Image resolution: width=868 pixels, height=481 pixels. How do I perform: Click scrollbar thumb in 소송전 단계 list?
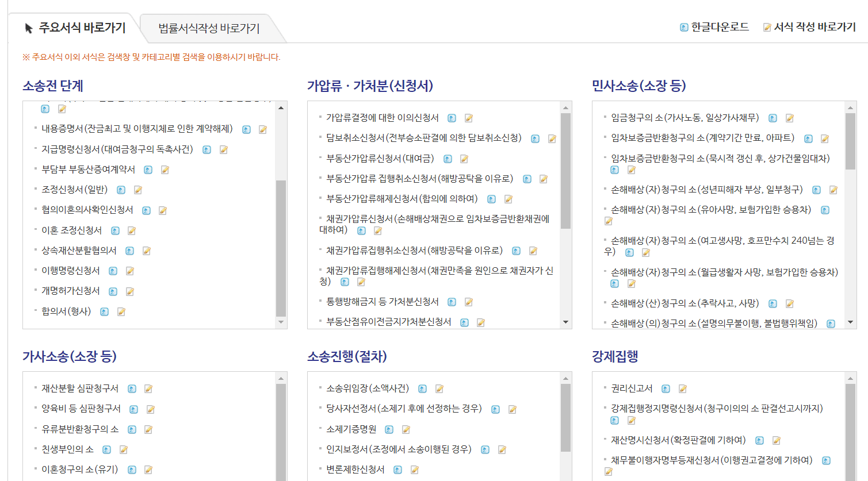pyautogui.click(x=281, y=248)
